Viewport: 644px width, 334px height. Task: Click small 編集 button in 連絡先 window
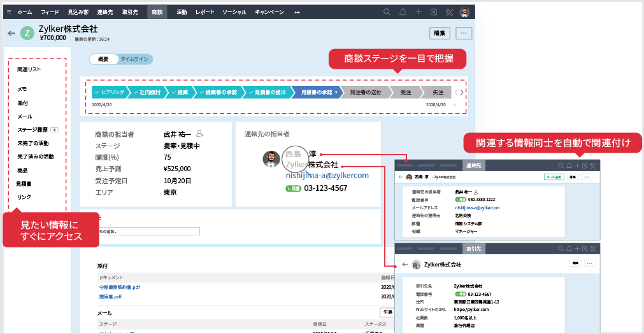tap(573, 177)
